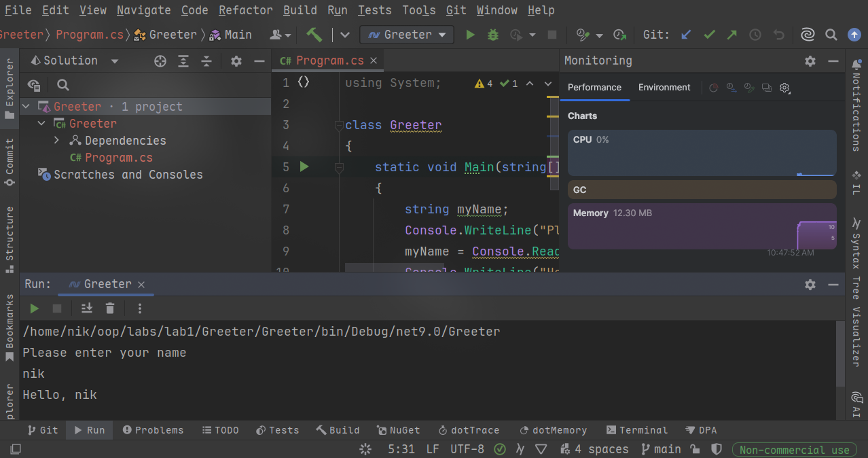Viewport: 868px width, 458px height.
Task: Toggle the dotTrace tool window
Action: (x=469, y=430)
